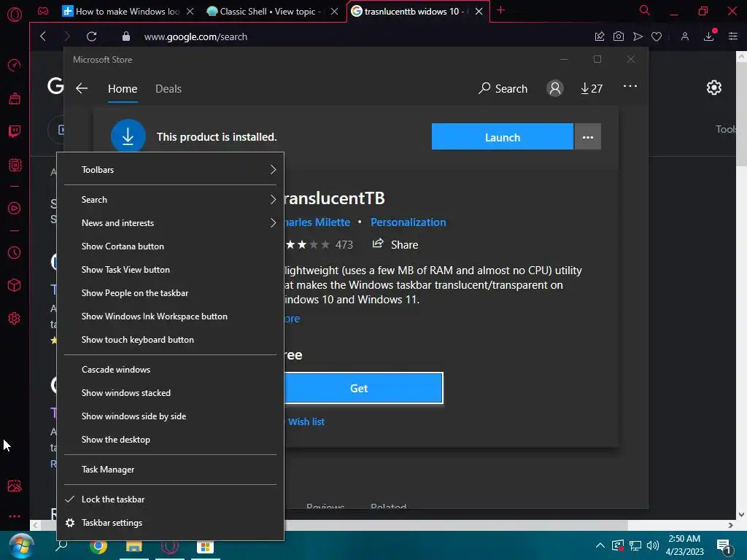
Task: Open GX Corner gamepad icon
Action: [x=43, y=11]
